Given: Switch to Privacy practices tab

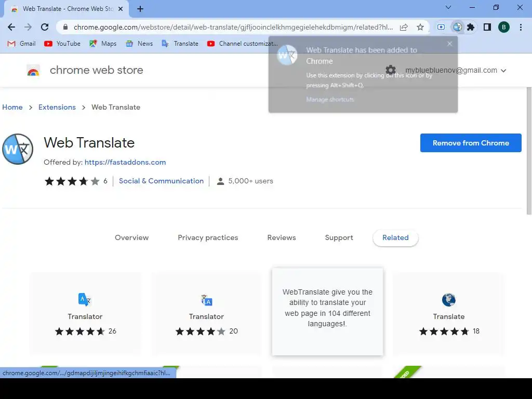Looking at the screenshot, I should tap(208, 237).
